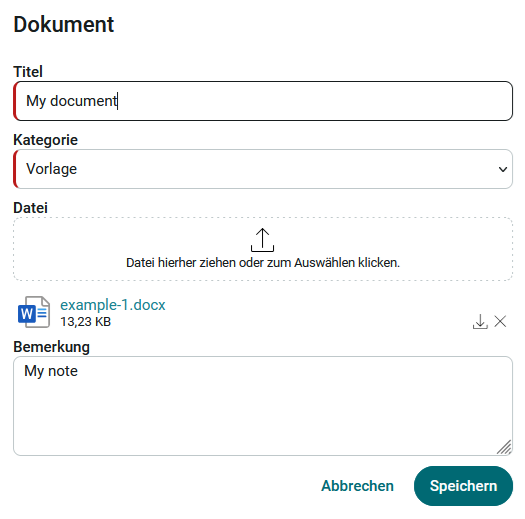
Task: Click the file drop zone area
Action: [263, 249]
